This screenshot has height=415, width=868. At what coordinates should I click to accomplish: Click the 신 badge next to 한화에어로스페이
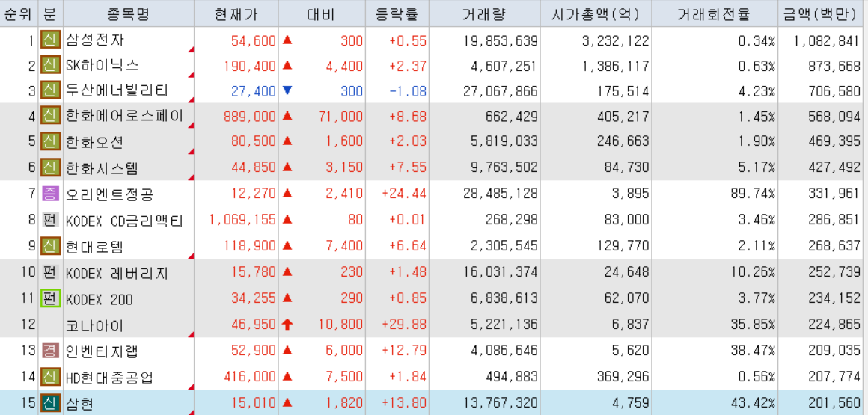(x=50, y=116)
